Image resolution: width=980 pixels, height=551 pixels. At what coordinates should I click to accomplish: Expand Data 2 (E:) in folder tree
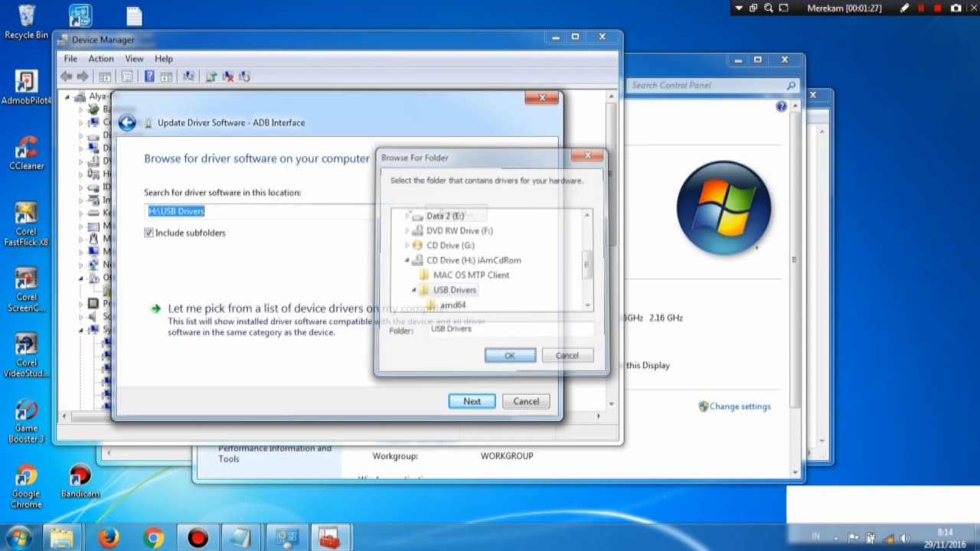pyautogui.click(x=407, y=216)
